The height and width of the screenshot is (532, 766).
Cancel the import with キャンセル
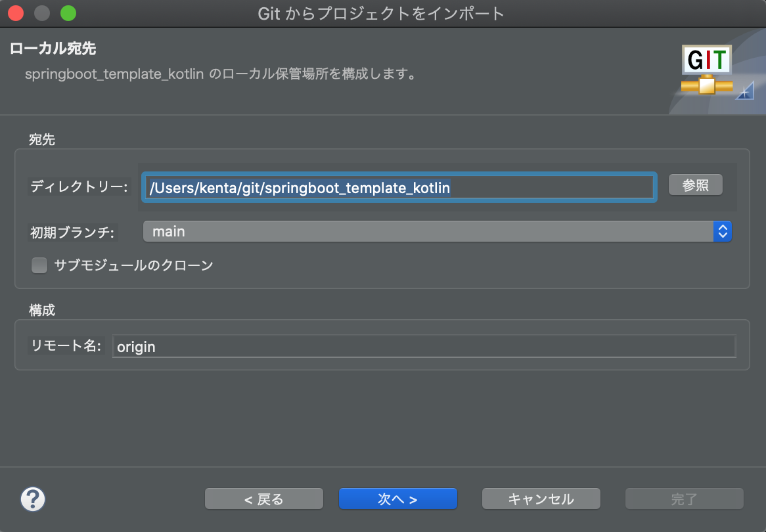tap(541, 499)
